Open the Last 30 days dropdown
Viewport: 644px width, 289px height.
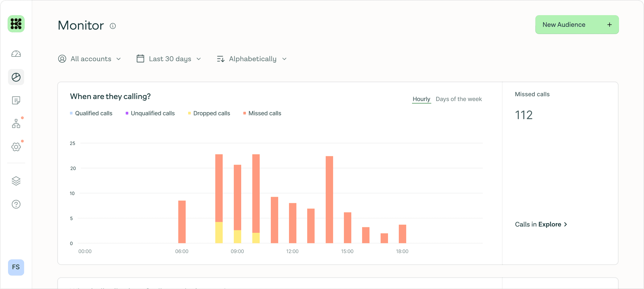click(169, 59)
